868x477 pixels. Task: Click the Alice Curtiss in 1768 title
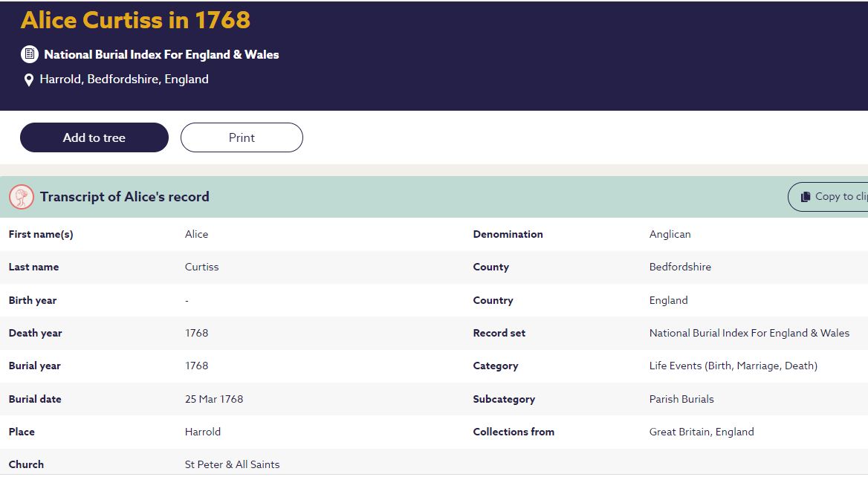tap(135, 20)
